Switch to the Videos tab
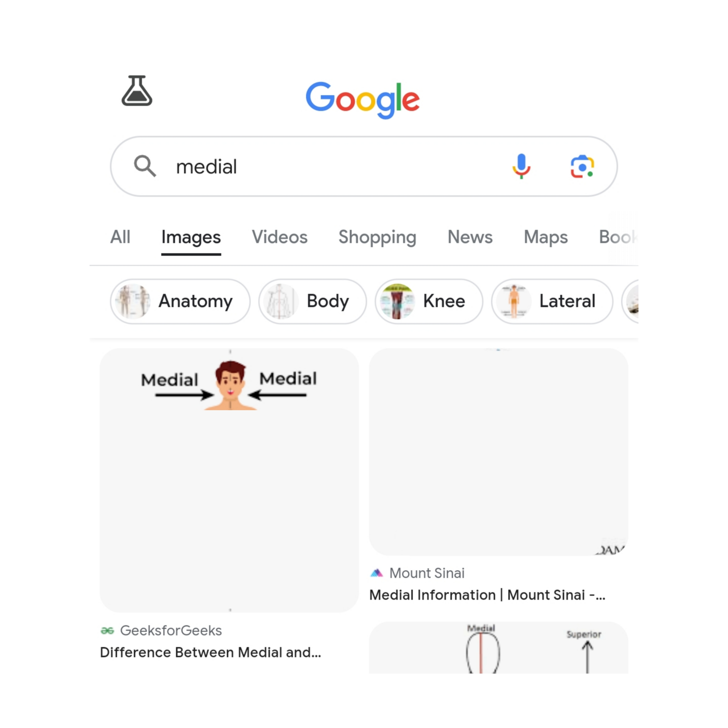 [x=280, y=237]
